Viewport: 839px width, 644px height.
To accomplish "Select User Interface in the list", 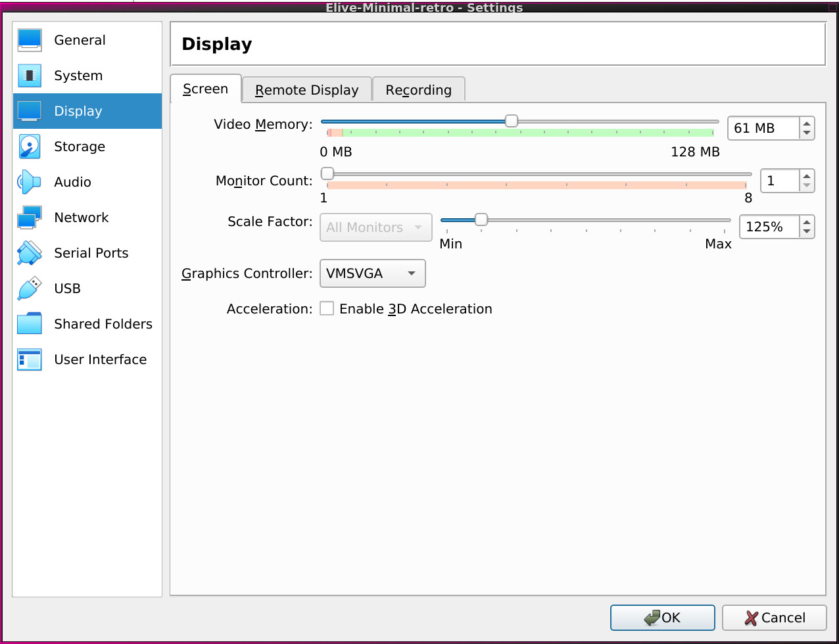I will 87,359.
